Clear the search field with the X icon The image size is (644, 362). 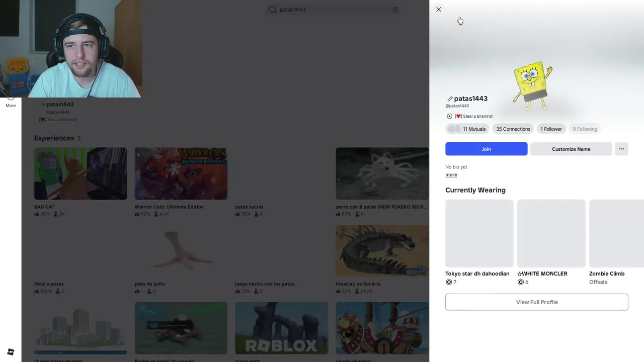point(395,10)
